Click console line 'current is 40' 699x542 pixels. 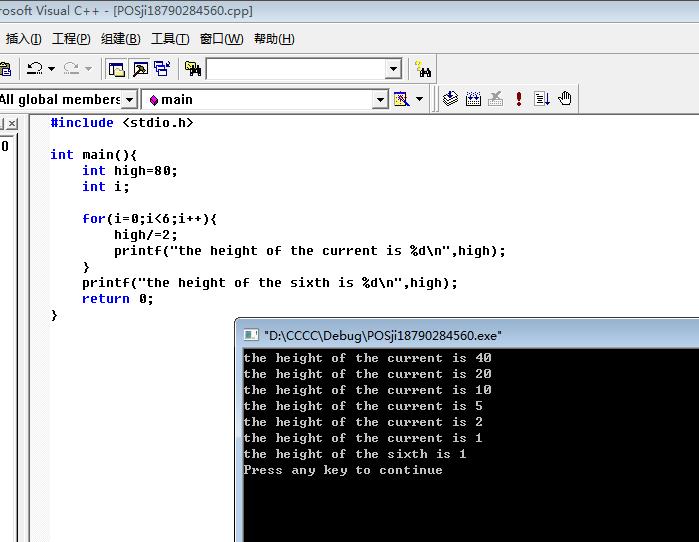(x=367, y=358)
